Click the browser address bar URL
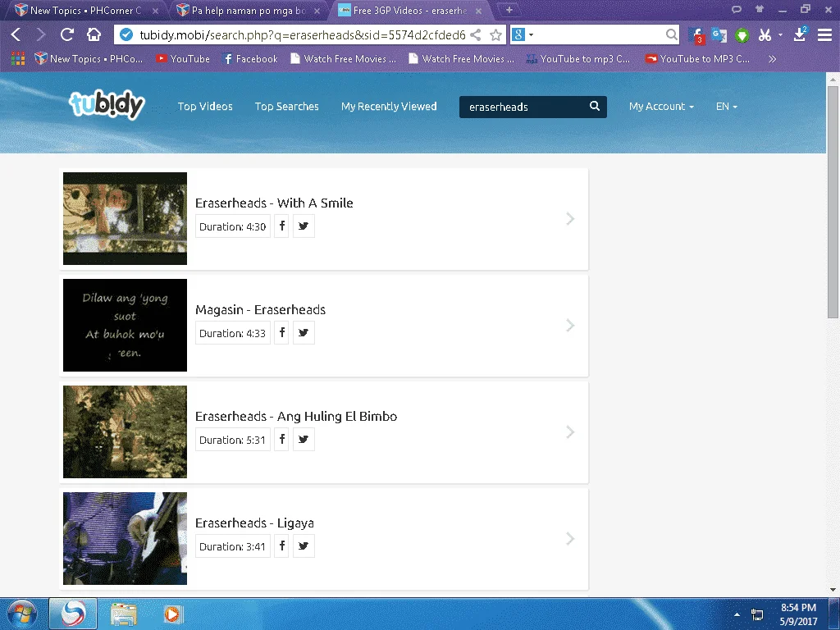 pos(302,34)
